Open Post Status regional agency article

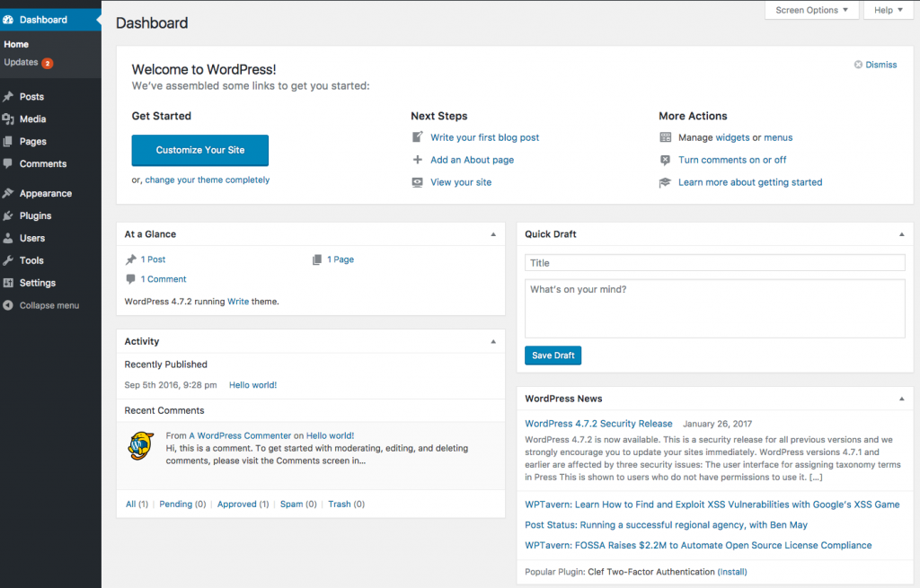click(x=666, y=524)
